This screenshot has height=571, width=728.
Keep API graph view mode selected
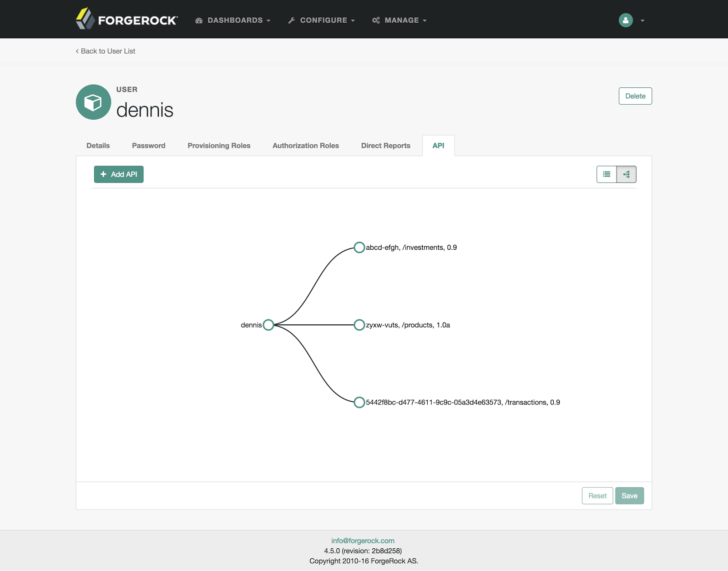click(x=626, y=174)
